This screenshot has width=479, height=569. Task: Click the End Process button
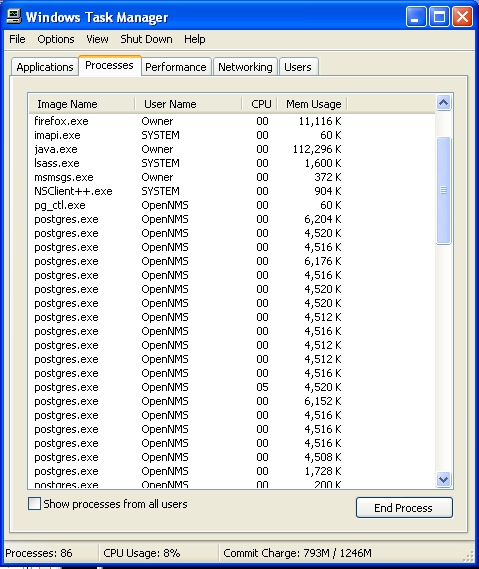click(404, 507)
